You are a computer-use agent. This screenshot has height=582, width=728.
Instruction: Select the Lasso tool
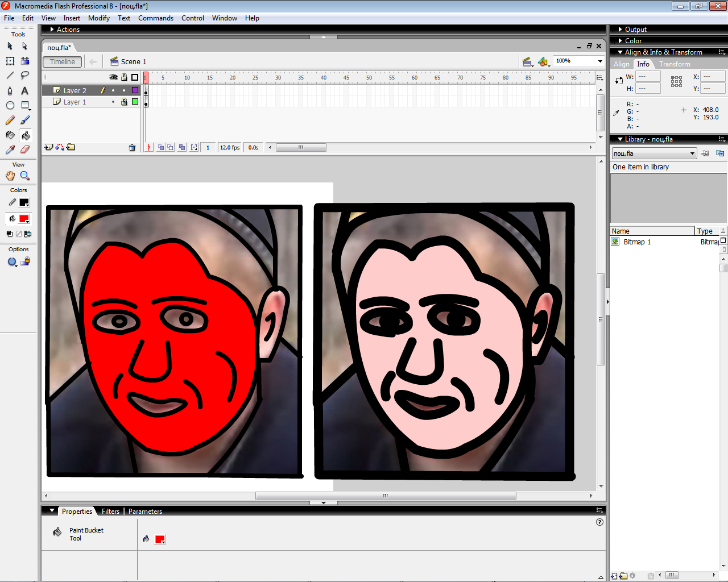(x=25, y=76)
